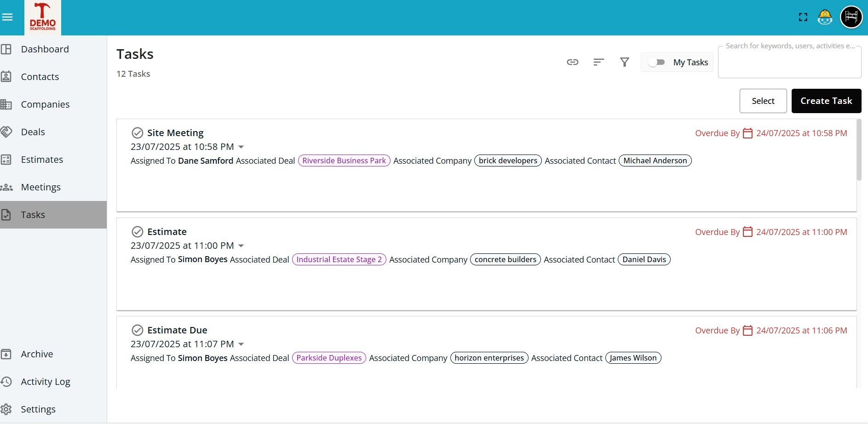
Task: Click the Contacts sidebar icon
Action: point(6,77)
